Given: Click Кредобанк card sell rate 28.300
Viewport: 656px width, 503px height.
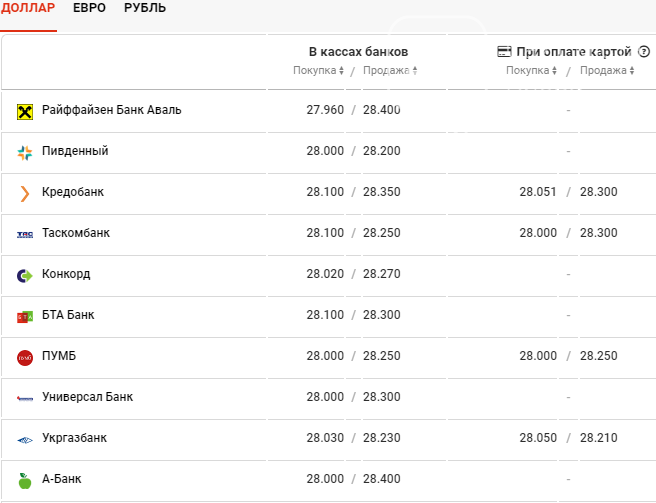Looking at the screenshot, I should [x=599, y=192].
